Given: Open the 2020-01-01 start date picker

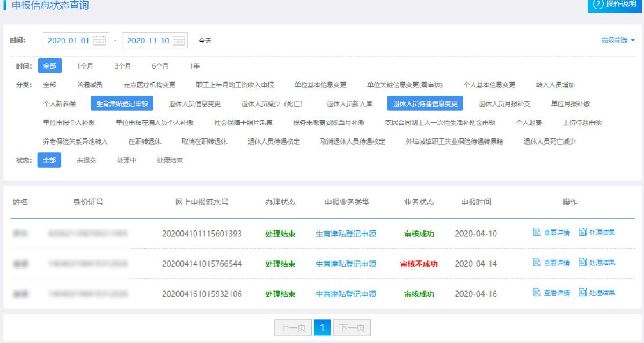Looking at the screenshot, I should tap(69, 40).
